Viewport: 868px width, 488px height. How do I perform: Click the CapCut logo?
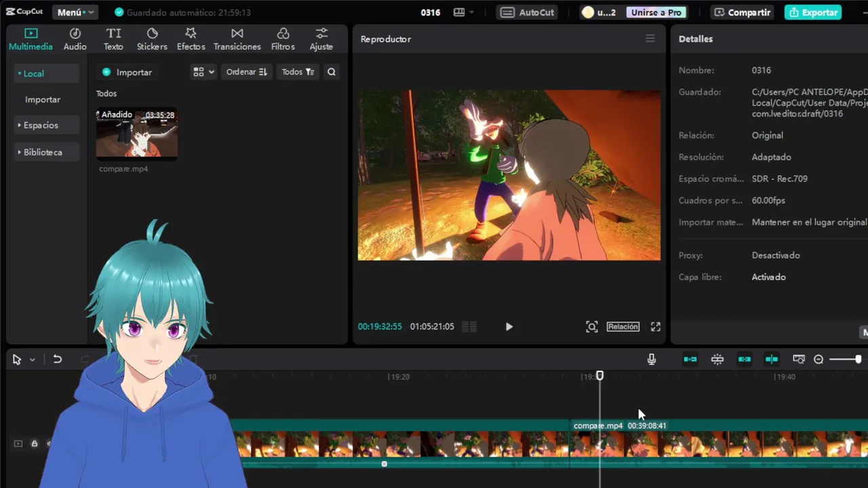pyautogui.click(x=25, y=12)
